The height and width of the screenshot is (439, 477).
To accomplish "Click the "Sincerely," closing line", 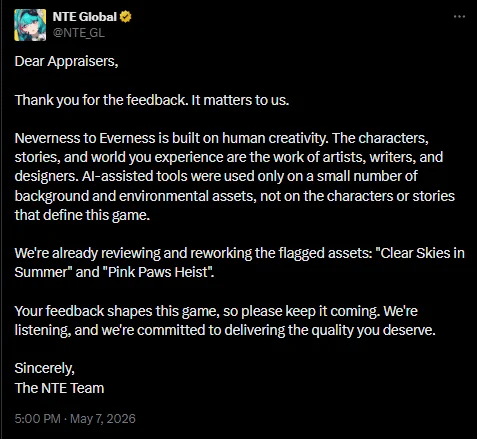I will (x=45, y=368).
